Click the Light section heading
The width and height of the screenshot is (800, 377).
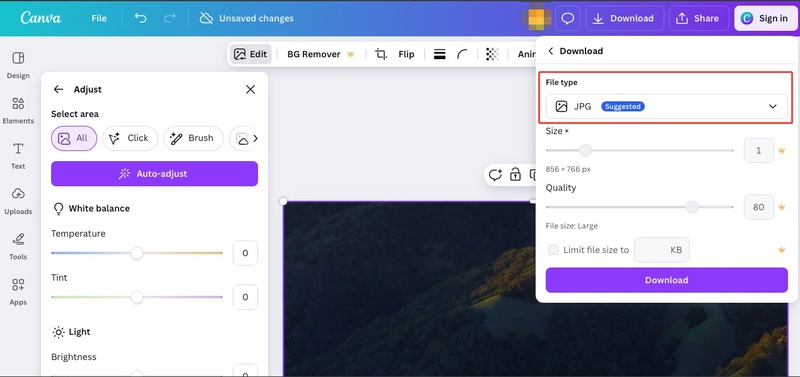coord(80,332)
